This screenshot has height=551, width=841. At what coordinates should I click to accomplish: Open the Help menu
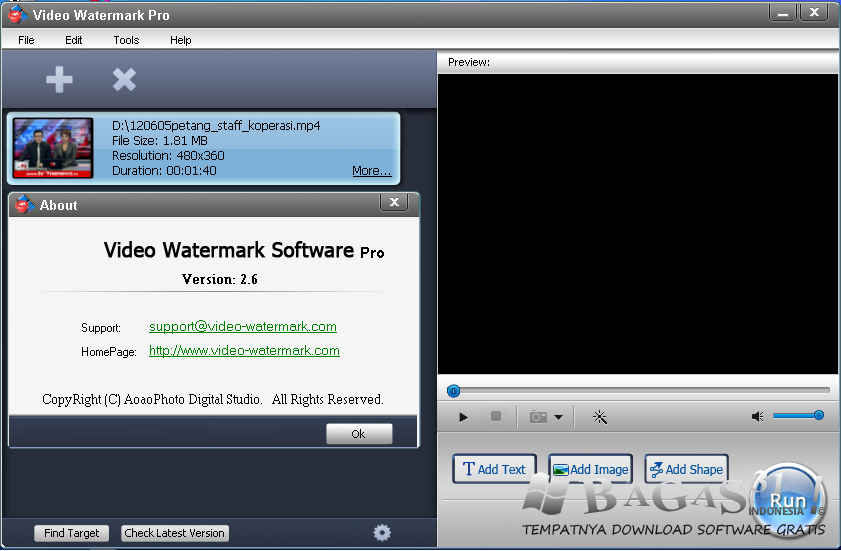pos(180,40)
